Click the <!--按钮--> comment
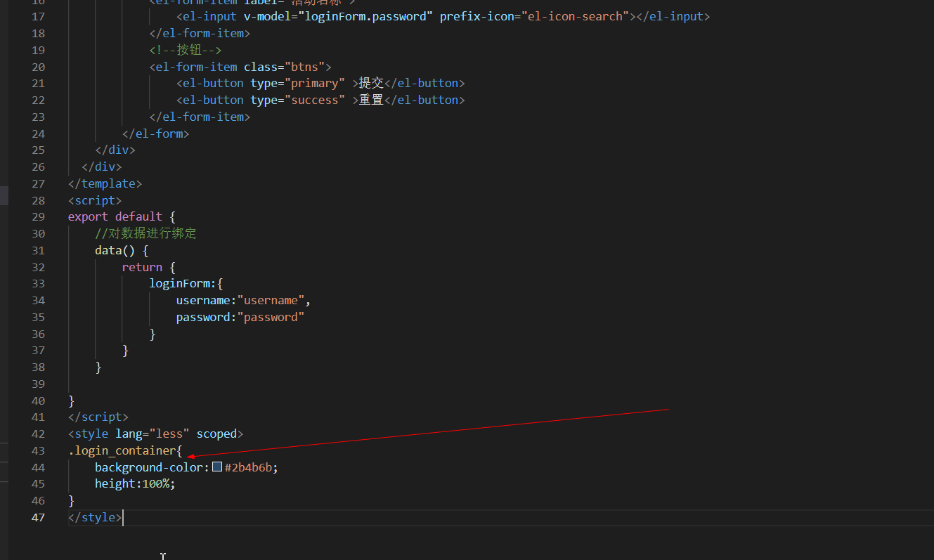The height and width of the screenshot is (560, 934). coord(186,50)
